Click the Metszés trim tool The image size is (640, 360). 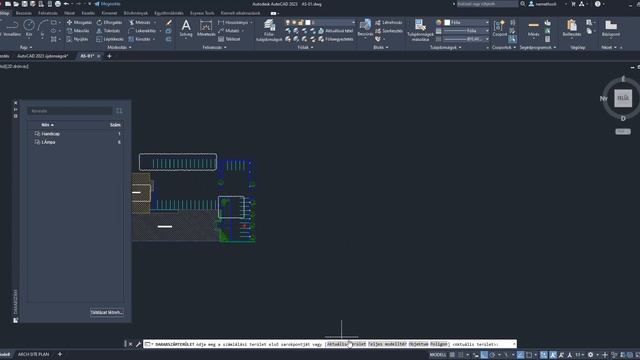click(140, 22)
